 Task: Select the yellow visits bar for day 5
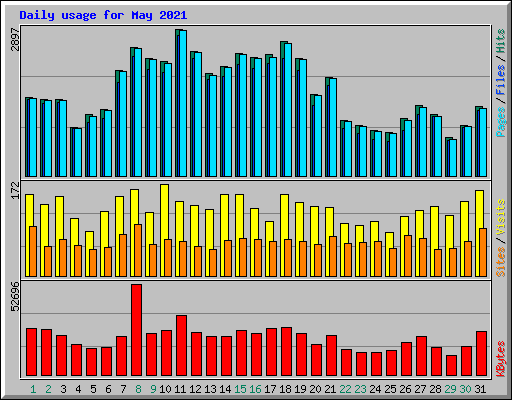(89, 254)
